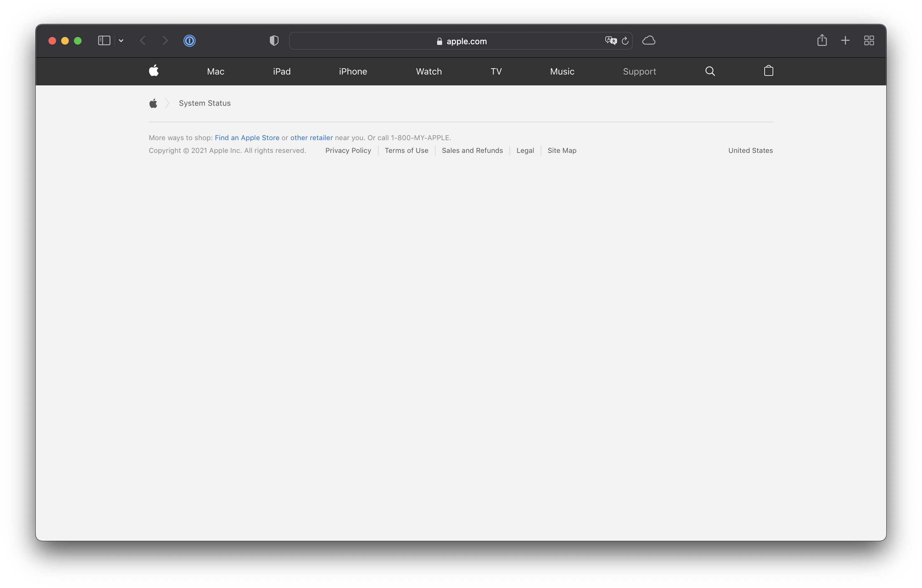Open the Find an Apple Store link
Screen dimensions: 922x588
(x=247, y=137)
